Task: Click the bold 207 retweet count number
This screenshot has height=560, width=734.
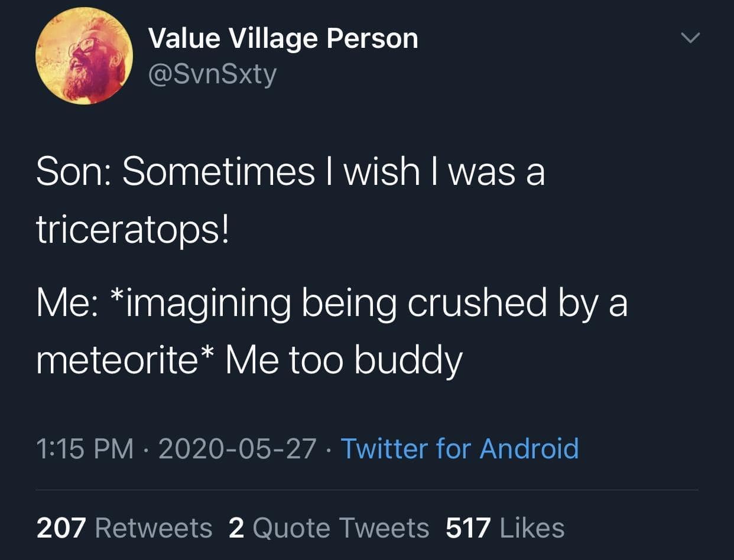Action: (x=61, y=526)
